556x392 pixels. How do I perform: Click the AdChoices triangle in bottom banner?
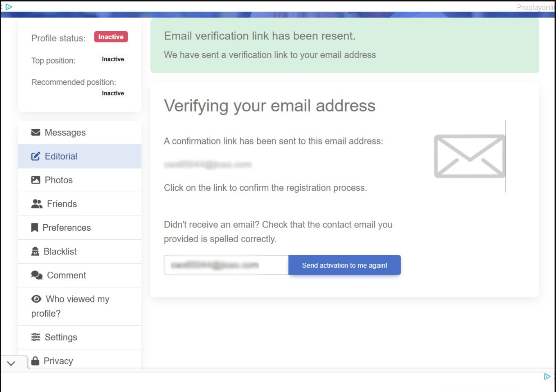pos(547,376)
